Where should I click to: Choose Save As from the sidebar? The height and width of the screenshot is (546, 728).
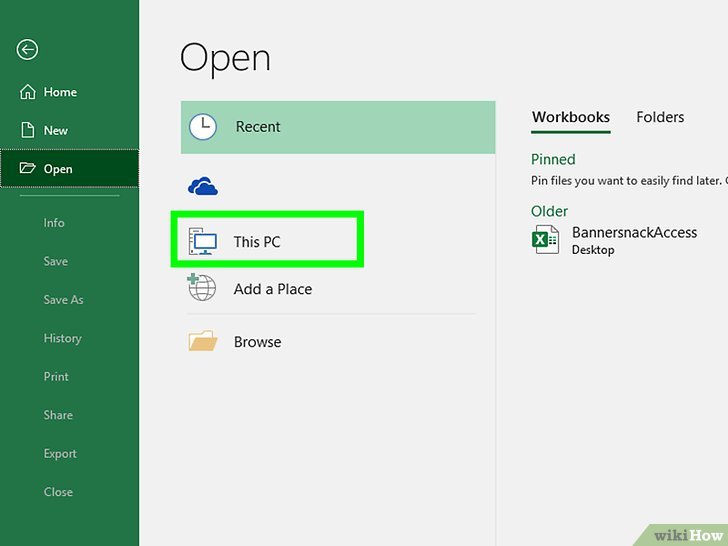63,300
